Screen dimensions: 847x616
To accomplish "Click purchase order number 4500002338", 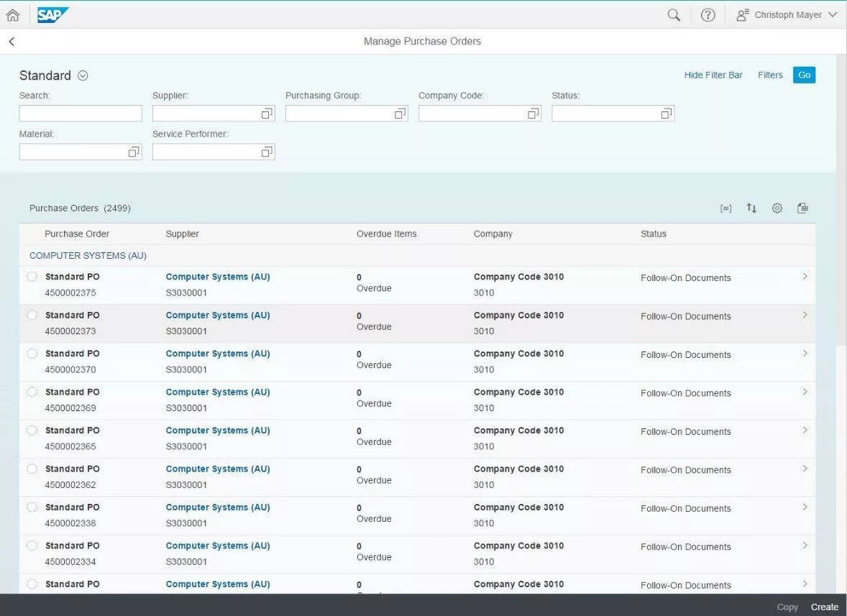I will point(70,523).
